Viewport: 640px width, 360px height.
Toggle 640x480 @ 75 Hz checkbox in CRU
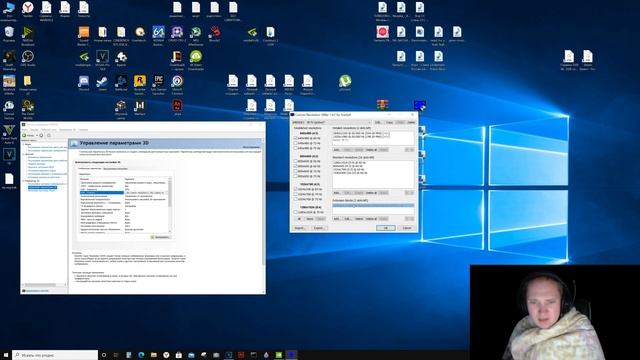(296, 148)
